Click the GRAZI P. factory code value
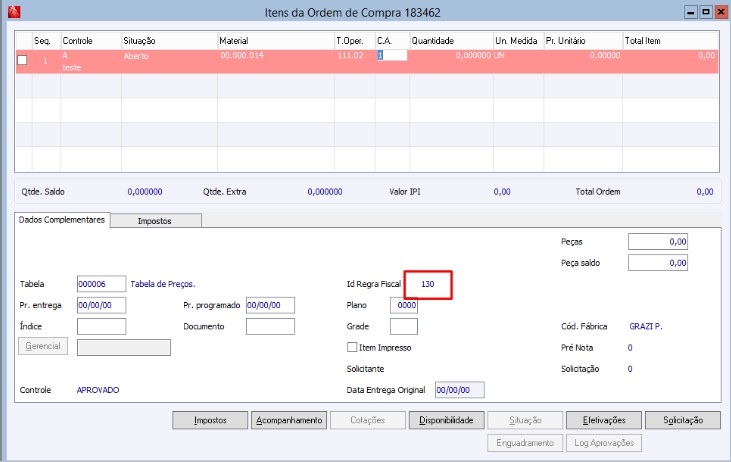Image resolution: width=731 pixels, height=462 pixels. click(646, 326)
